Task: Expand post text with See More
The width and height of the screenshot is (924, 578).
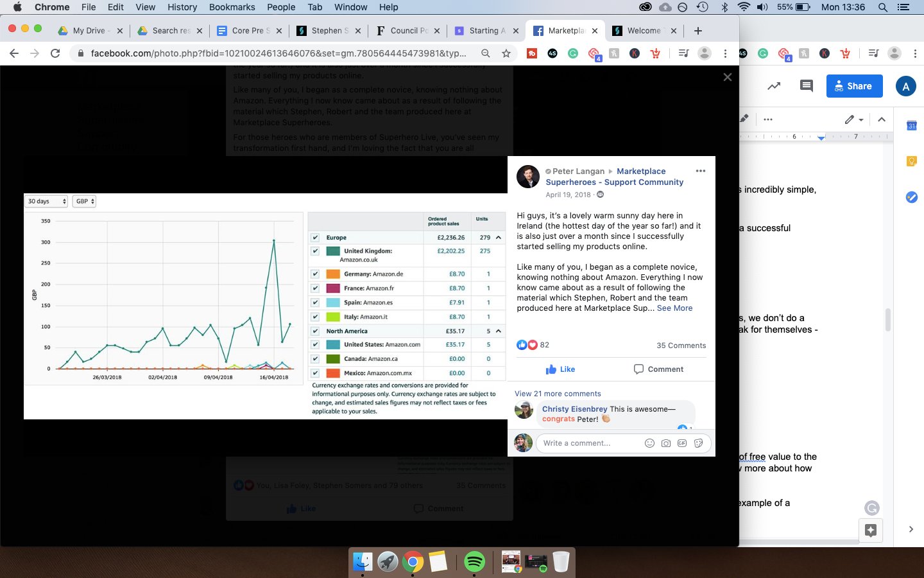Action: 674,308
